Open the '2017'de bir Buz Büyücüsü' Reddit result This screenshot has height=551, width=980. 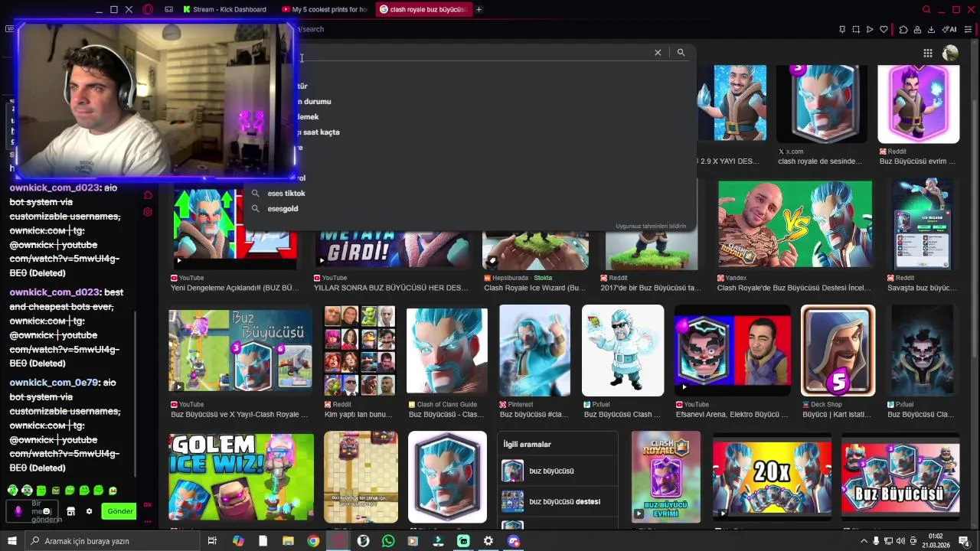(652, 249)
